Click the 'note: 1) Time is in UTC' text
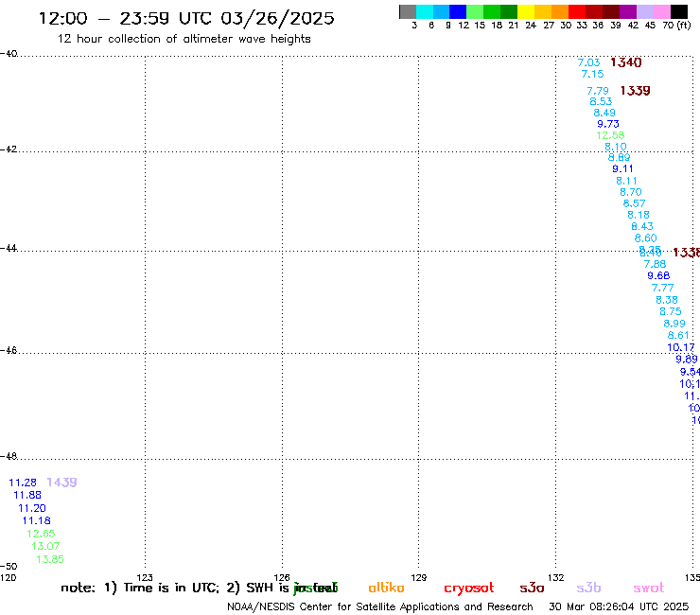 (x=140, y=588)
